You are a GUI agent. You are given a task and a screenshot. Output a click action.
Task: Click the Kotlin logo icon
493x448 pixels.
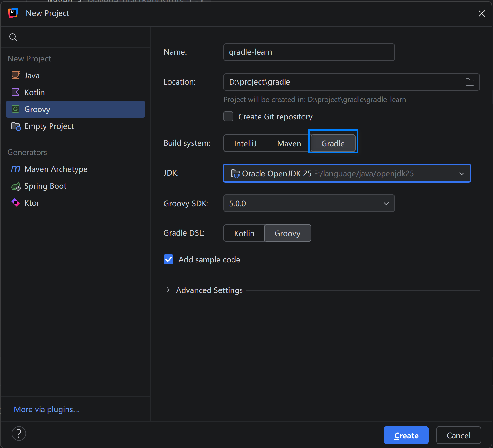pyautogui.click(x=16, y=92)
